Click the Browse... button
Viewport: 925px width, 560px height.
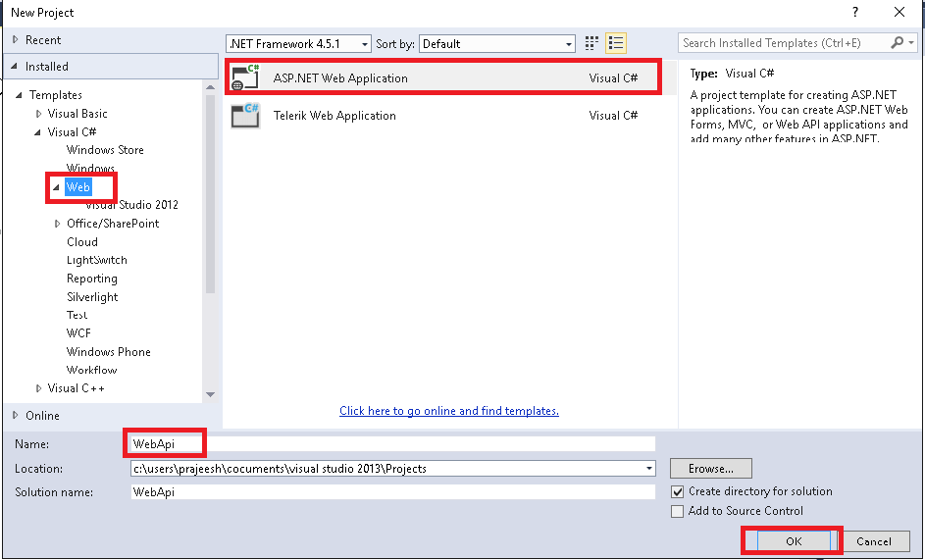tap(711, 469)
